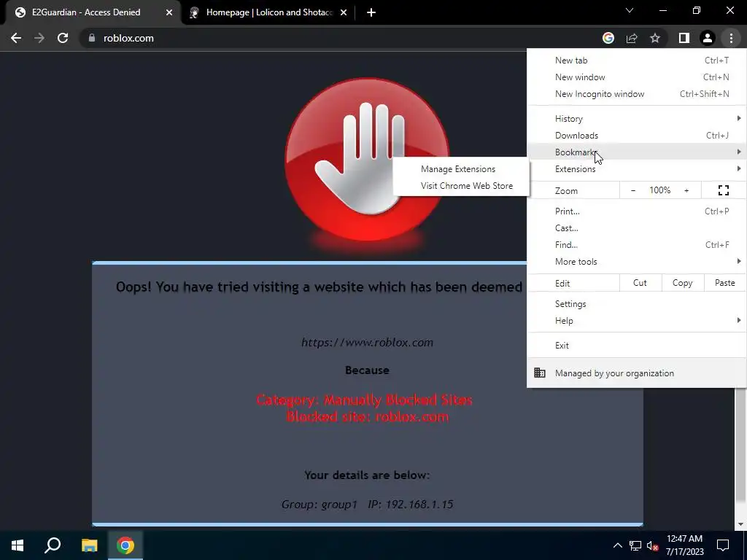Click the 'Blocked site: roblox.com' text
747x560 pixels.
point(368,416)
